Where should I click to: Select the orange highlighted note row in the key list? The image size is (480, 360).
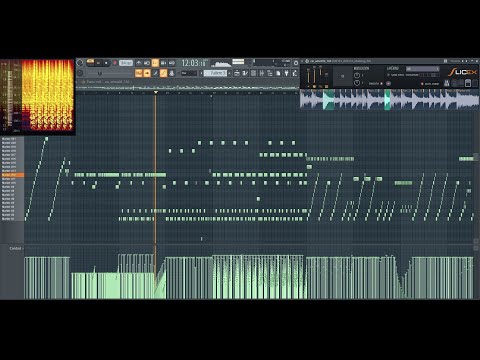(12, 175)
